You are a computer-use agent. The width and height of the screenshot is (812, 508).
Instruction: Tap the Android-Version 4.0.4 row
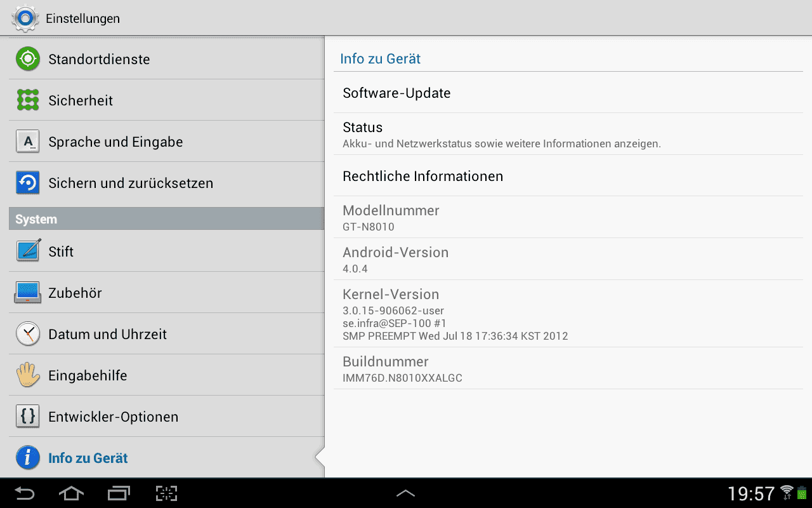tap(568, 259)
